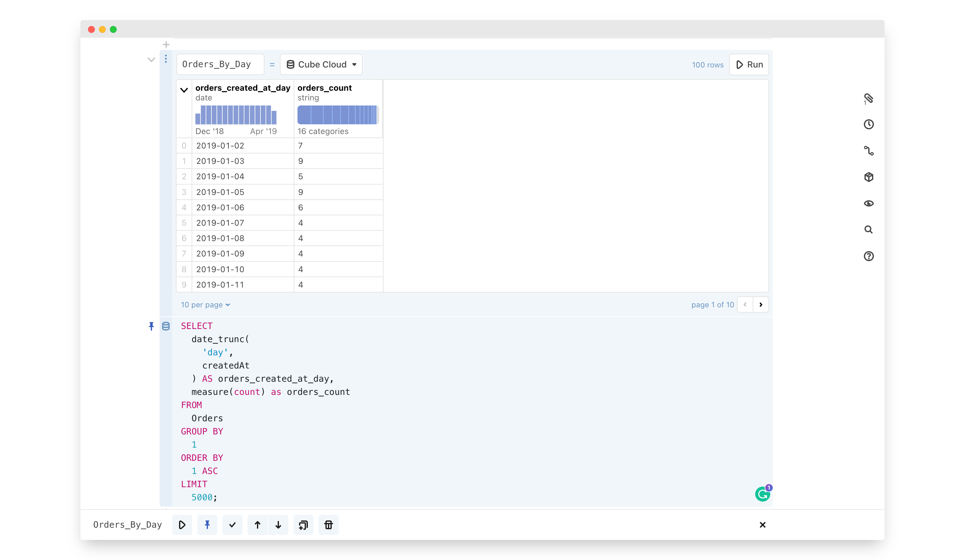Click the trash delete cell icon
Image resolution: width=965 pixels, height=560 pixels.
click(x=328, y=525)
